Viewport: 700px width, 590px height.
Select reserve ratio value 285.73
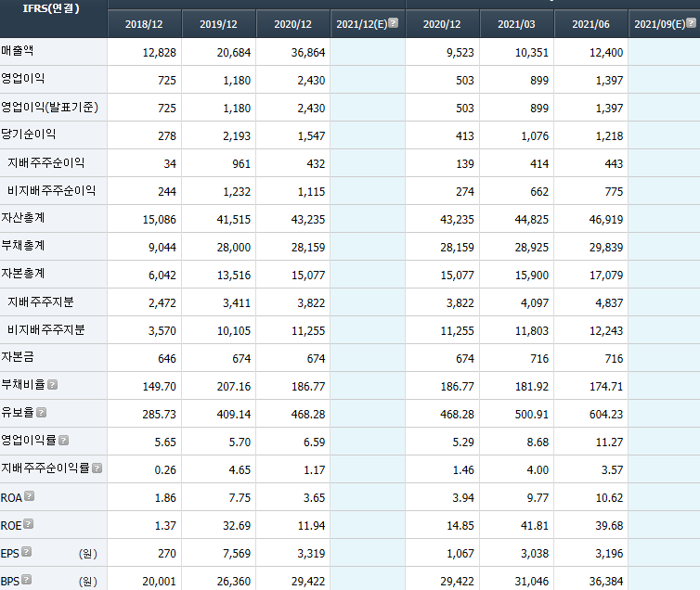[x=160, y=415]
